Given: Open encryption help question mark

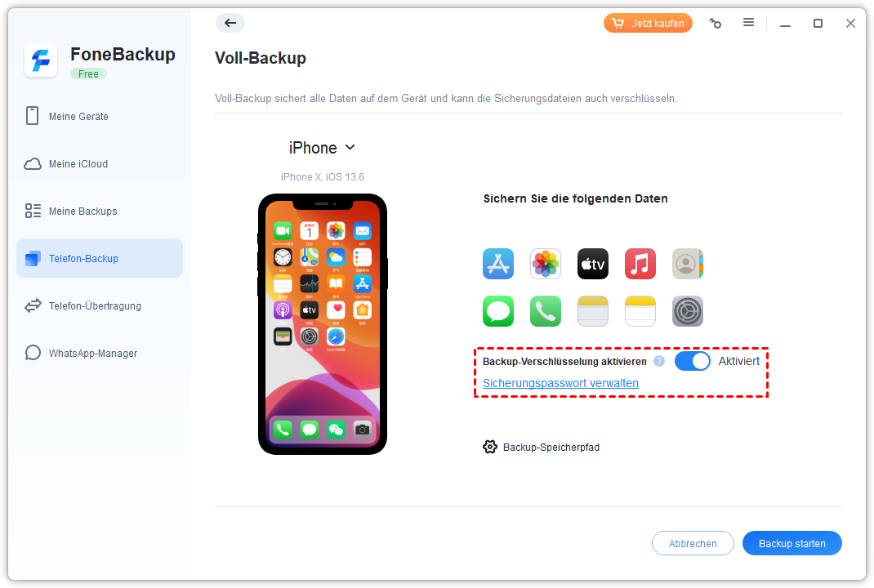Looking at the screenshot, I should click(659, 361).
